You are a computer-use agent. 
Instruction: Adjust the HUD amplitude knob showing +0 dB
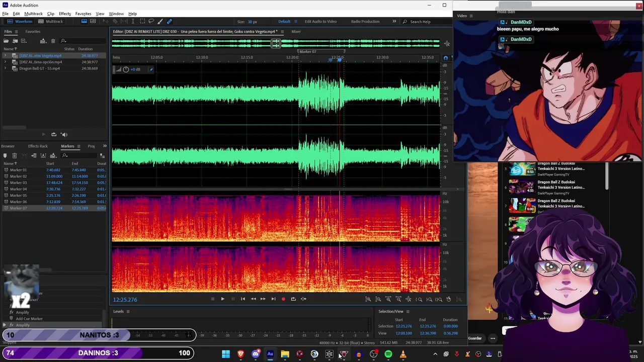click(x=126, y=69)
